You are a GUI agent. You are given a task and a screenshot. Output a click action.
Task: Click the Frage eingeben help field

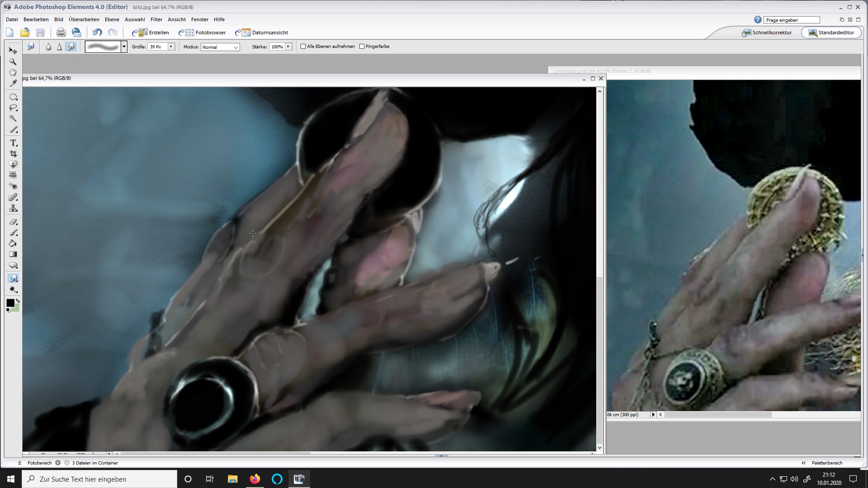click(791, 20)
